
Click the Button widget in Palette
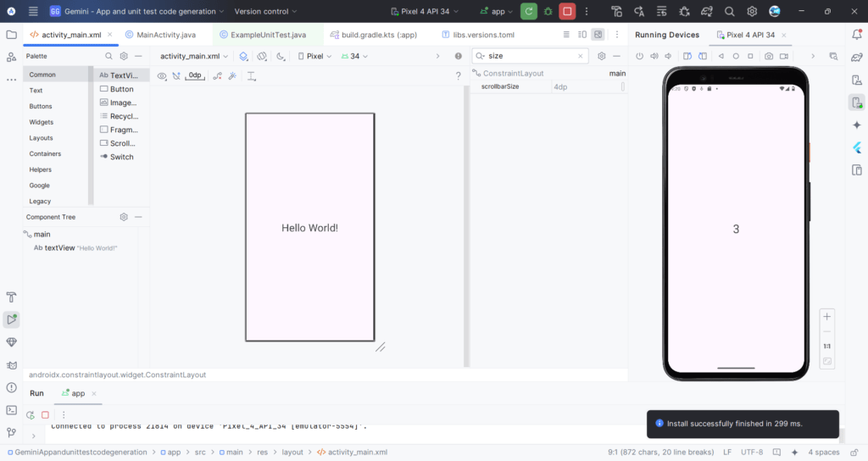(x=117, y=89)
